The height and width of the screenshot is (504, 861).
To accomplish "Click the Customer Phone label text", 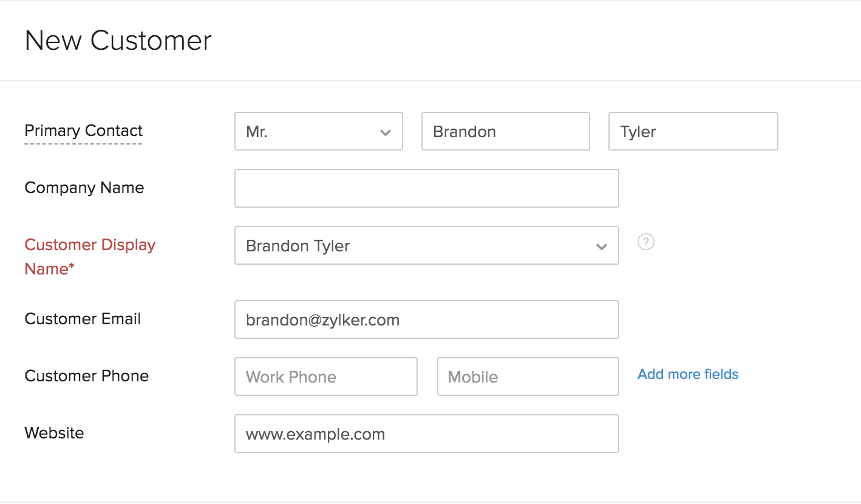I will [86, 376].
